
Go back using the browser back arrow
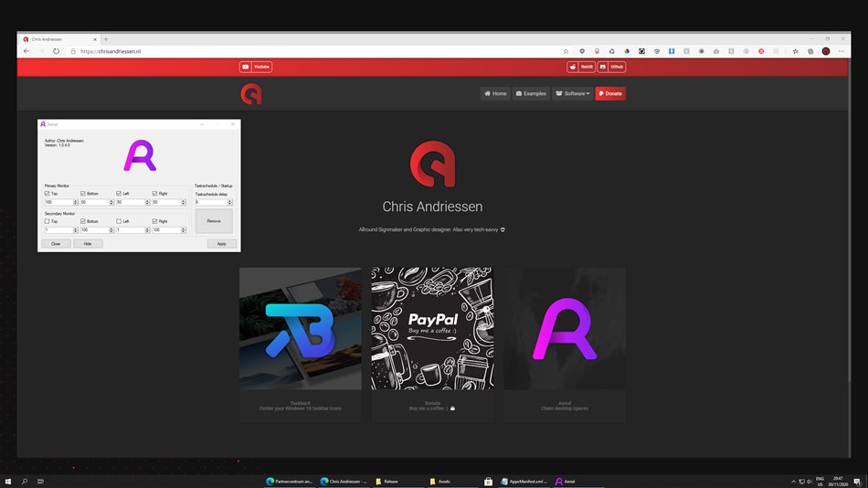(x=26, y=51)
